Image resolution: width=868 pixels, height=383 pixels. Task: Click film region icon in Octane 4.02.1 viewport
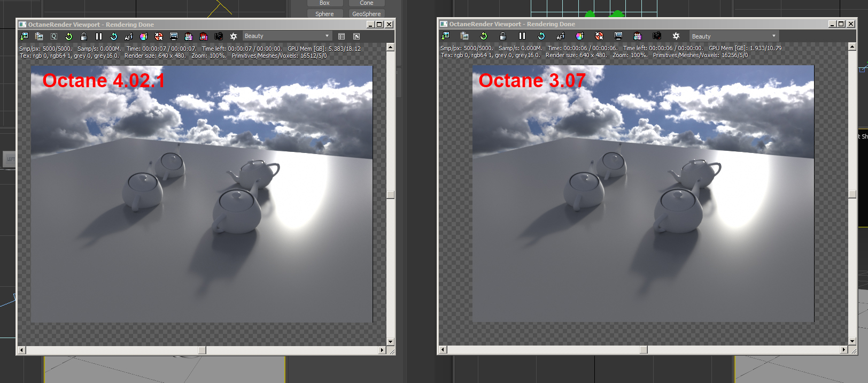point(189,36)
